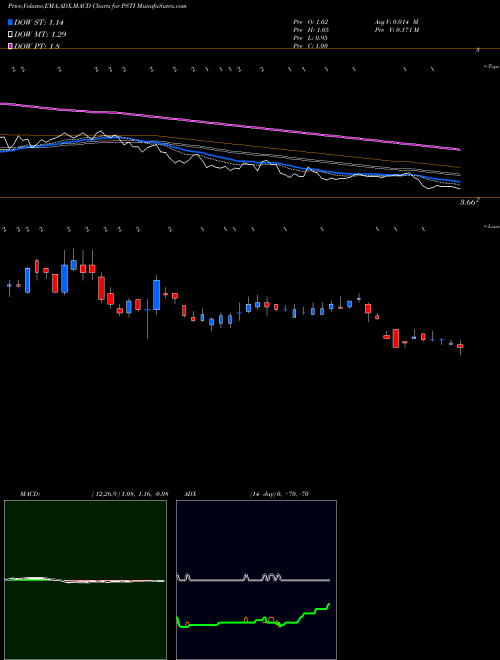
Task: Click the ADX '(14 day) 0, +70, -70' values
Action: click(279, 494)
